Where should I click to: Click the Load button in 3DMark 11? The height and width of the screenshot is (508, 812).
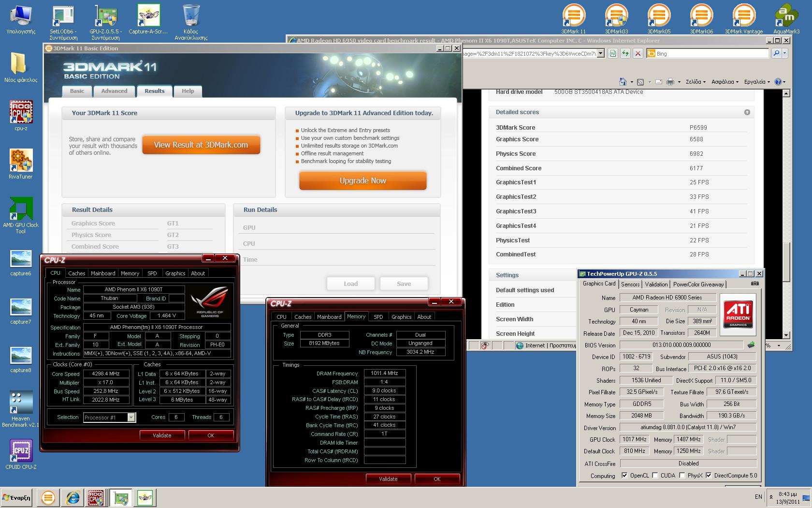pyautogui.click(x=351, y=284)
